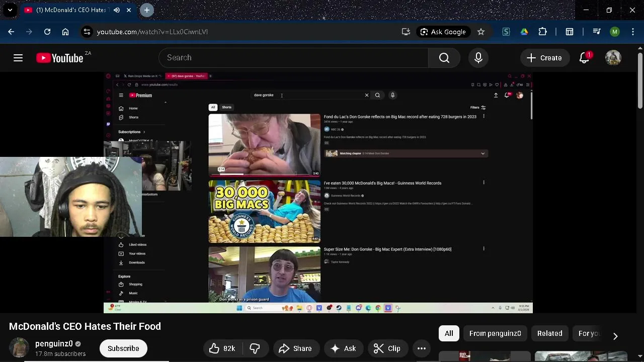Click the scrollbar down arrow
This screenshot has height=362, width=644.
point(640,356)
